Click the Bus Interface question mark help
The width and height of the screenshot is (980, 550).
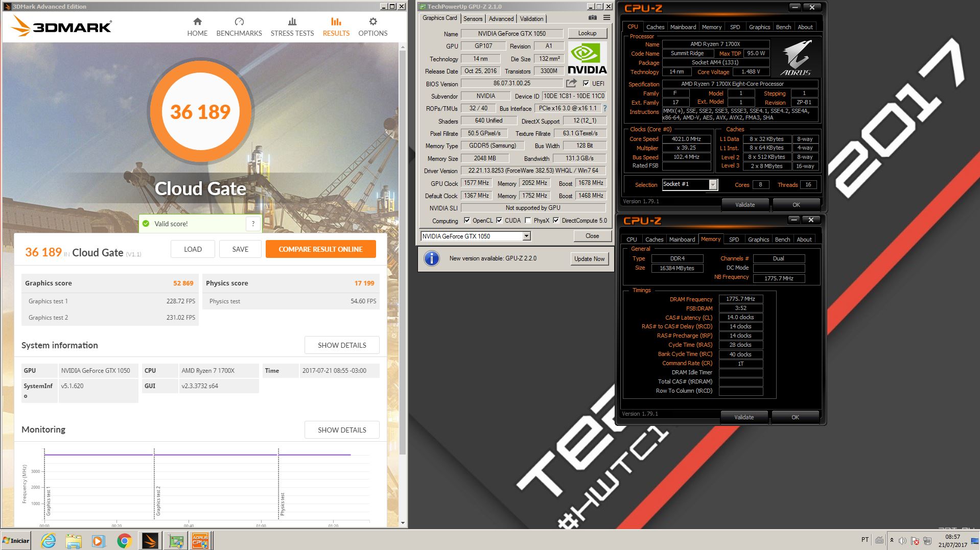(605, 108)
